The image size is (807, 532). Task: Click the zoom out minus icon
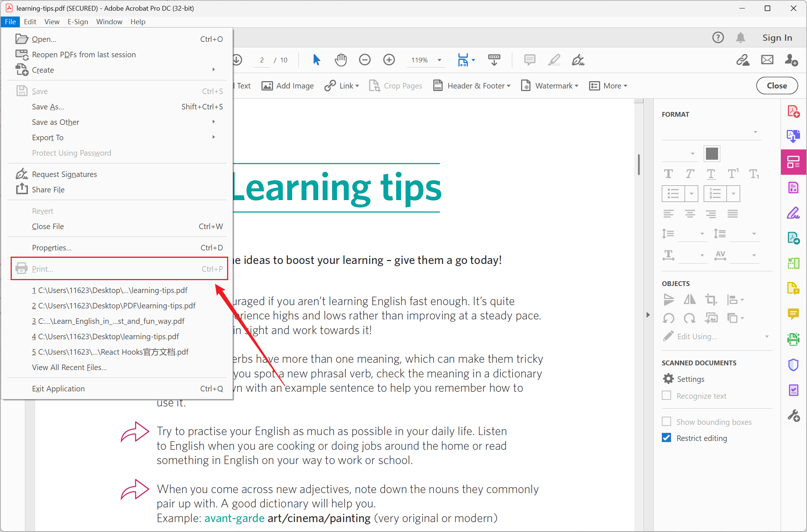click(x=365, y=60)
